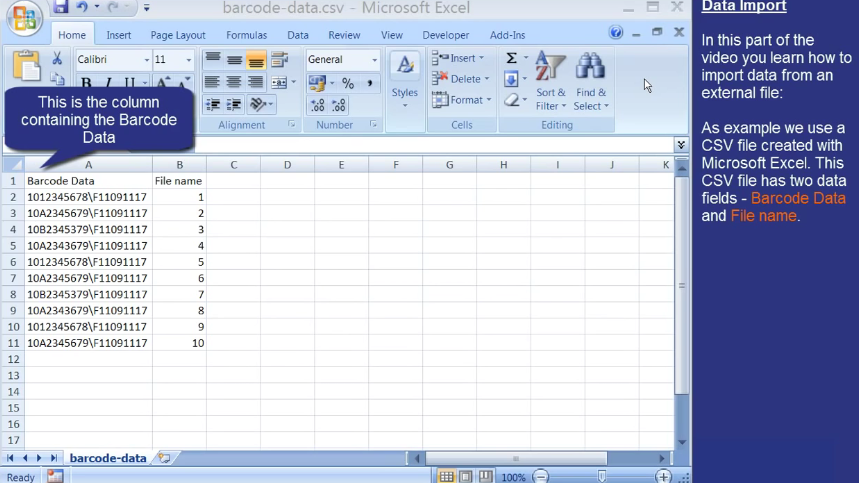Screen dimensions: 859x483
Task: Apply Top Align to cells
Action: pyautogui.click(x=213, y=60)
